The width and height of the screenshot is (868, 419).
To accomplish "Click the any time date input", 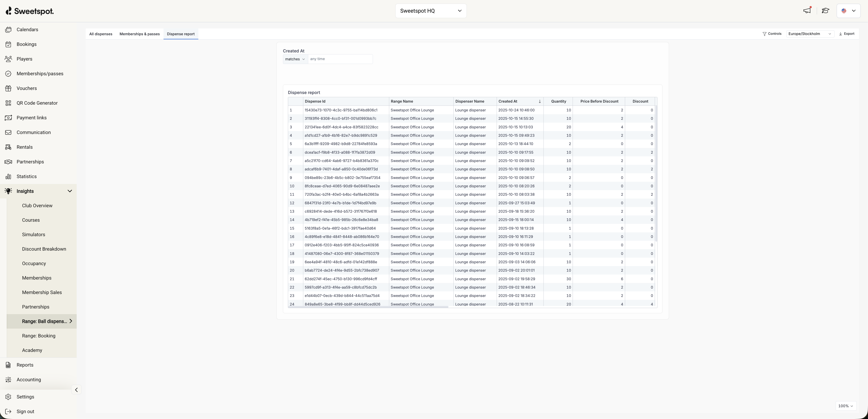I will pyautogui.click(x=340, y=59).
